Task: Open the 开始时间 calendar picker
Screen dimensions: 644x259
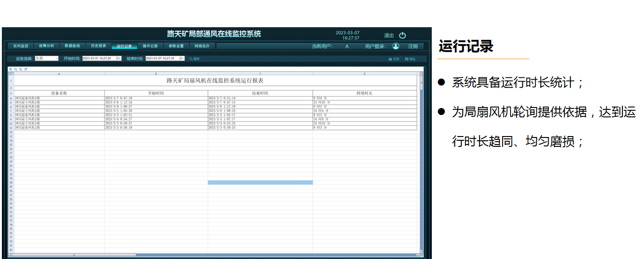Action: coord(118,58)
